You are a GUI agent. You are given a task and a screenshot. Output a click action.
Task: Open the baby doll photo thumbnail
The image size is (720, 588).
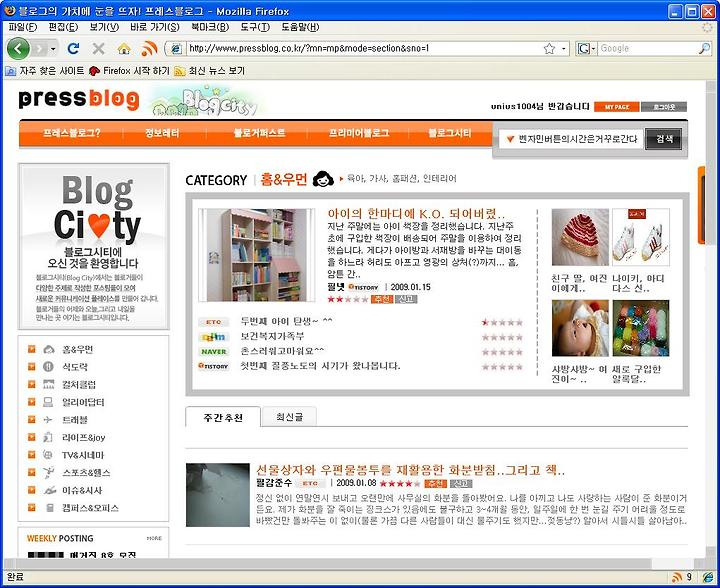[x=580, y=328]
